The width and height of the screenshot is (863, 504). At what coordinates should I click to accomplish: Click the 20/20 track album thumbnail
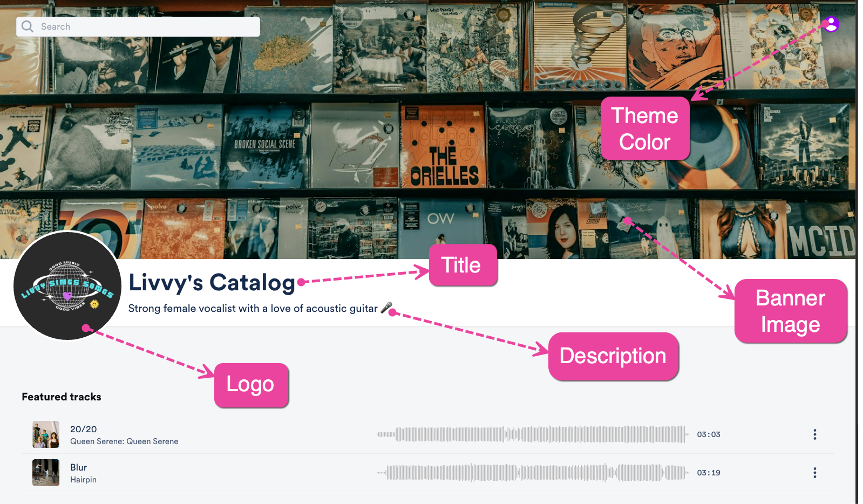46,434
